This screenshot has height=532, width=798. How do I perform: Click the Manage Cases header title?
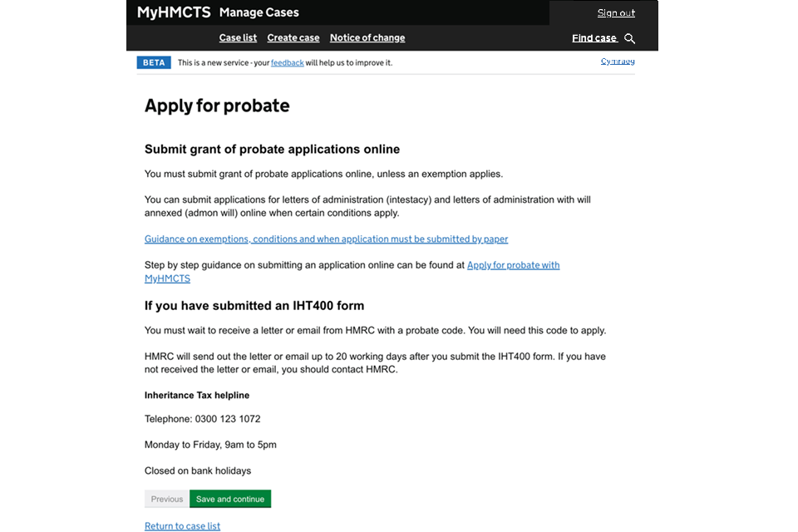(x=259, y=12)
